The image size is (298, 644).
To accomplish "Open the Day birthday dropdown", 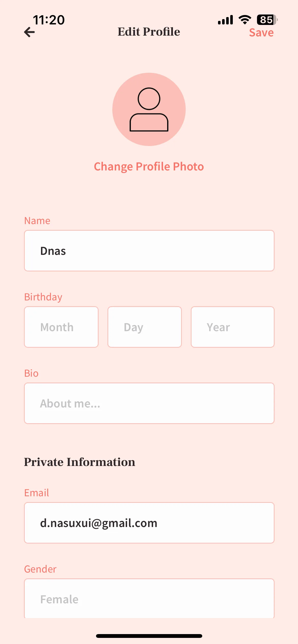I will 145,327.
